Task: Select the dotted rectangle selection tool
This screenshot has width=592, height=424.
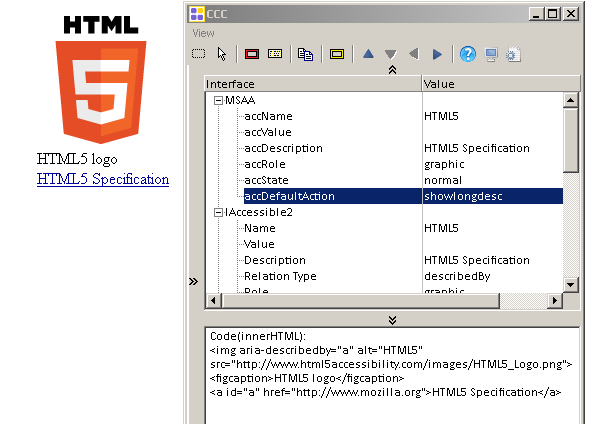Action: (198, 54)
